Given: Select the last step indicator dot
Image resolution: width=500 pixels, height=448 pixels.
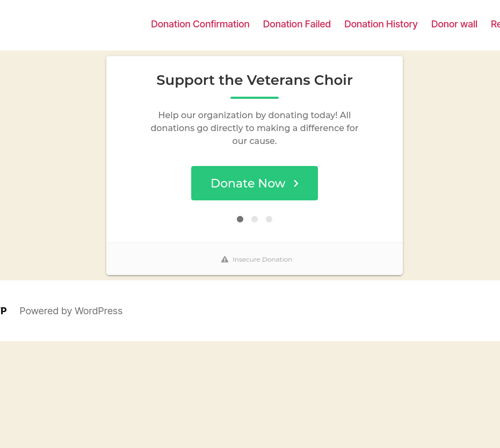Looking at the screenshot, I should [269, 219].
